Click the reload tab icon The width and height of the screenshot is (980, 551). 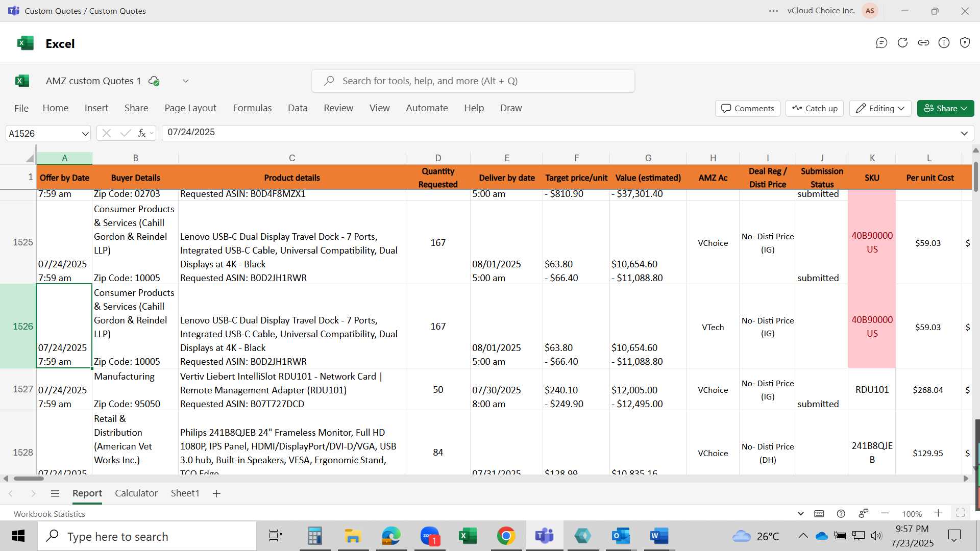click(902, 43)
